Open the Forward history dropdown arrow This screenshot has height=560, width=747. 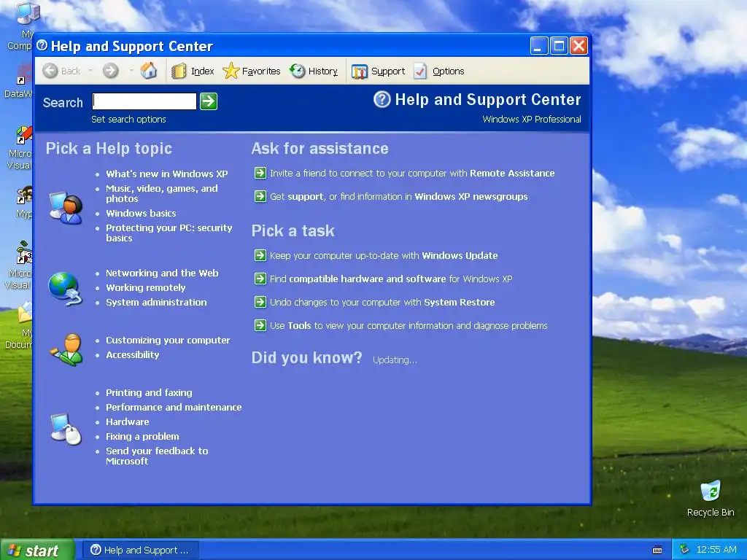pos(131,71)
